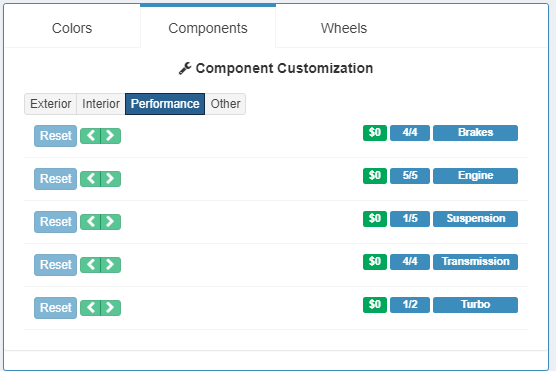Switch to the Wheels tab

(344, 28)
